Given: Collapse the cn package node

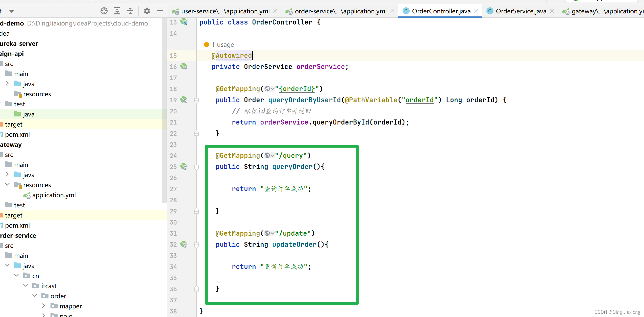Looking at the screenshot, I should click(16, 275).
